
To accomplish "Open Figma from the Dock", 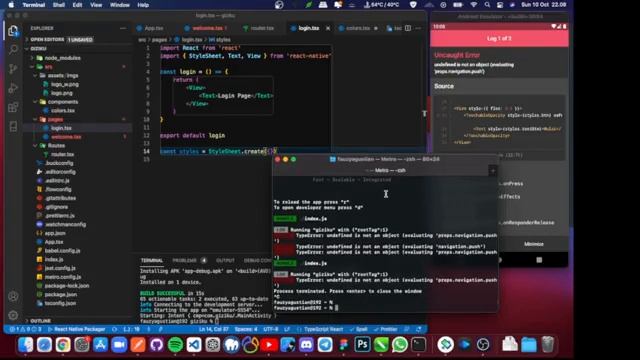I will pyautogui.click(x=344, y=345).
